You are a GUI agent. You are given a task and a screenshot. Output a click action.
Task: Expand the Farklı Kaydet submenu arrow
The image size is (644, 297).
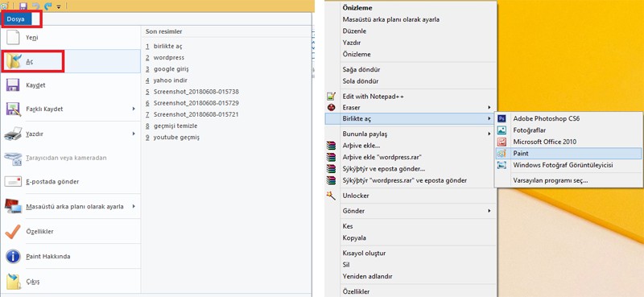(x=134, y=109)
